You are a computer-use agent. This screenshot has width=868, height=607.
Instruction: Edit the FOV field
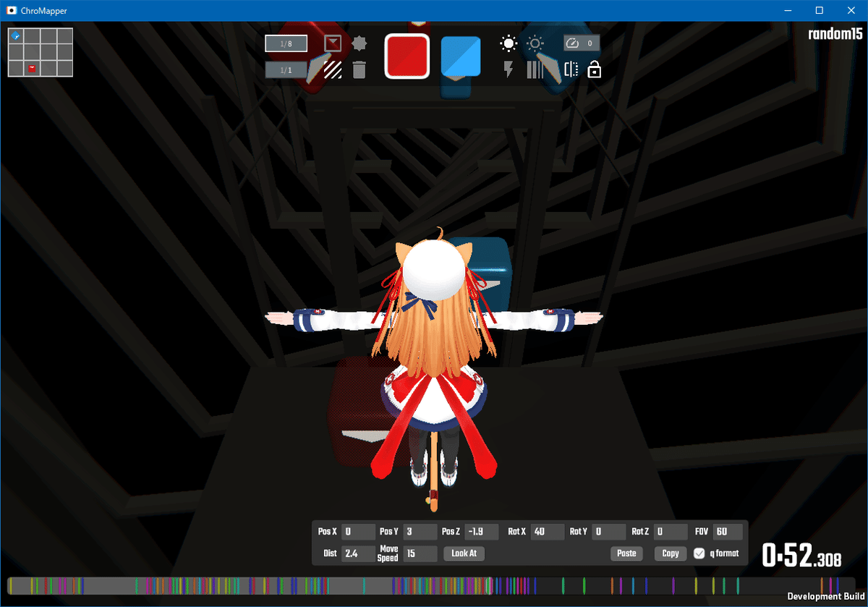(x=728, y=532)
